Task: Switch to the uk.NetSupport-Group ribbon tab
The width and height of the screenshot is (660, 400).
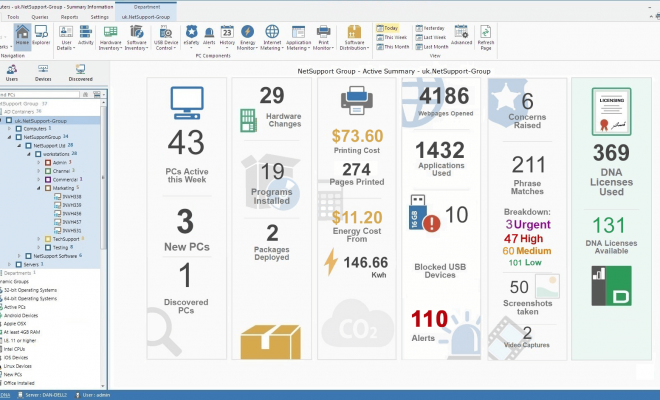Action: tap(146, 17)
